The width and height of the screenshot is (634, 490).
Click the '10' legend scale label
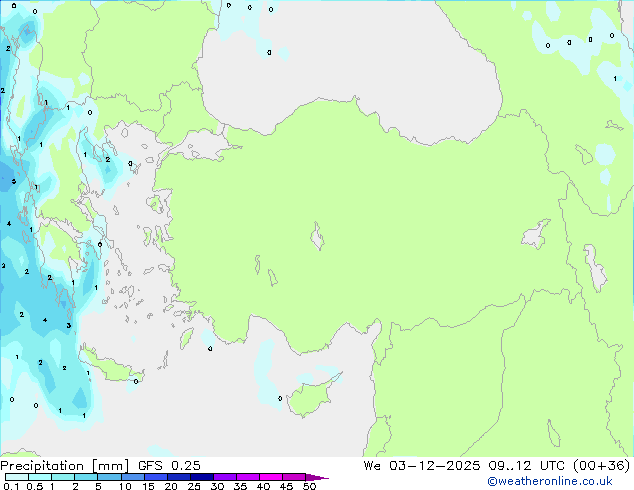(125, 486)
